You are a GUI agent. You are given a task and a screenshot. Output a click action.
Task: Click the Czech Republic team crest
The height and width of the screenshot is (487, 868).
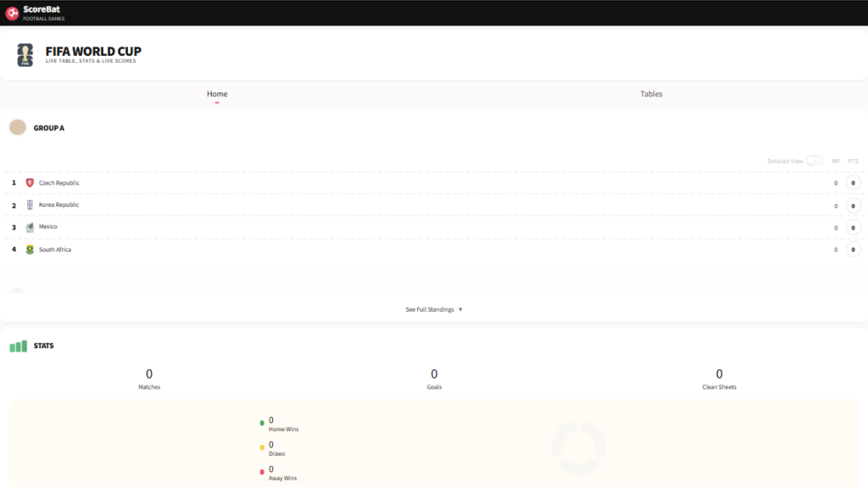(x=30, y=183)
